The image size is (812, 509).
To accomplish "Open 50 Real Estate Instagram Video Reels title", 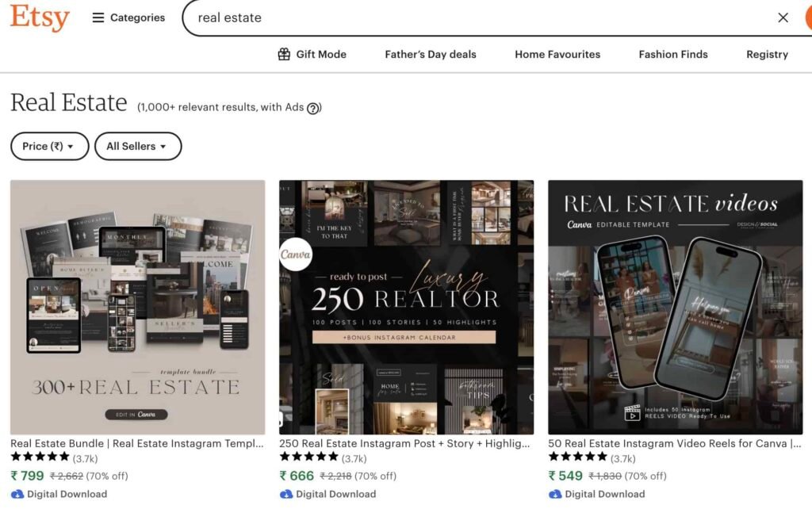I will coord(674,443).
